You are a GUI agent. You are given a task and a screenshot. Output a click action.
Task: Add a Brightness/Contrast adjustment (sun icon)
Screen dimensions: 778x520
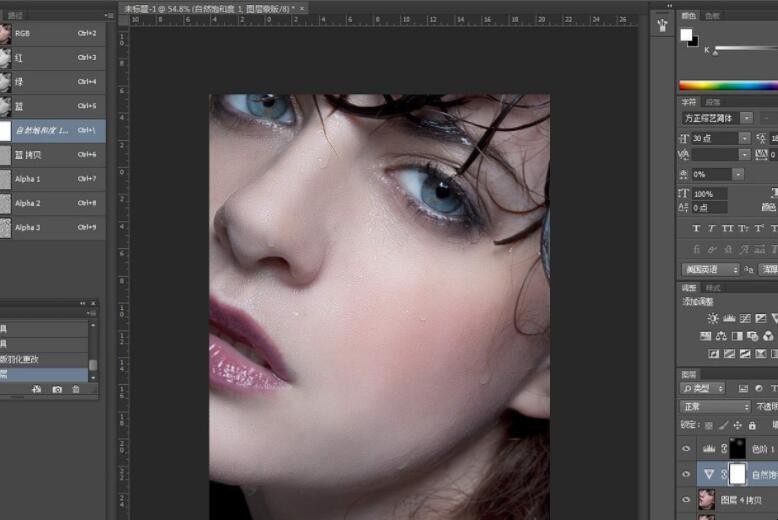(x=712, y=318)
